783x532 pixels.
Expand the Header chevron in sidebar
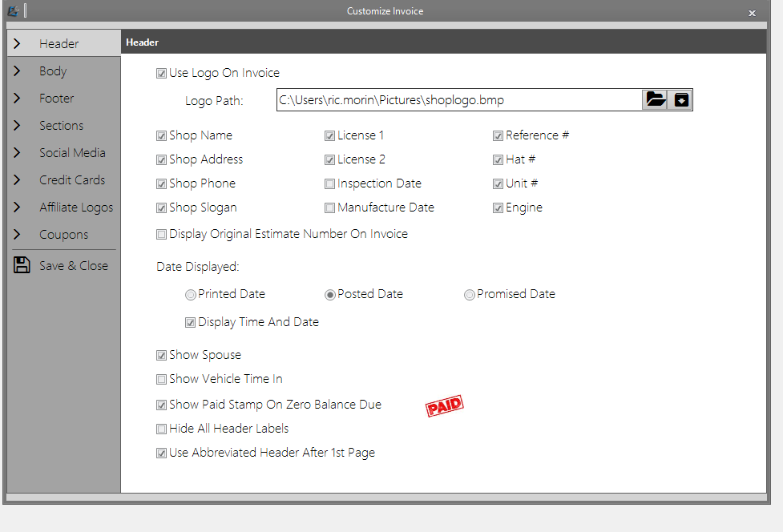tap(17, 43)
